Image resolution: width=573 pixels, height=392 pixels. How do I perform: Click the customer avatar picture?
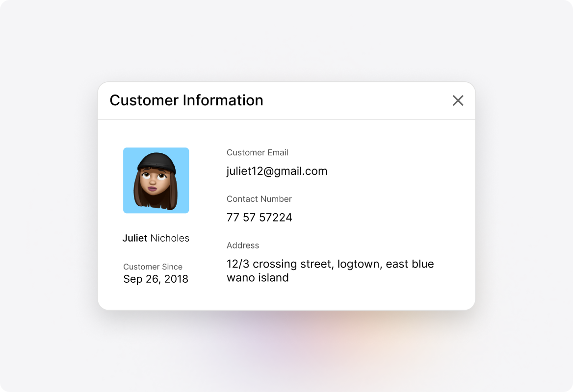click(156, 180)
